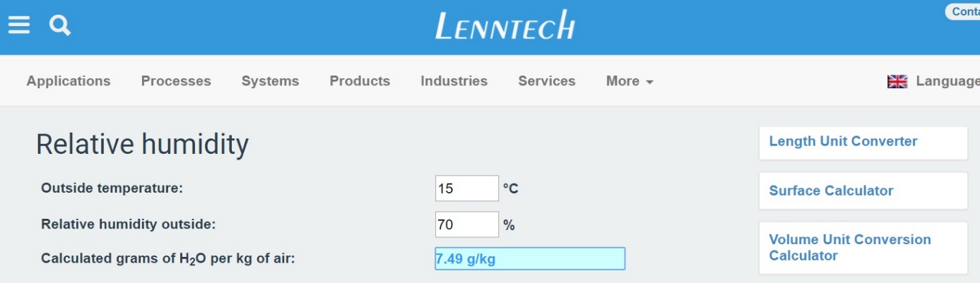
Task: Click the Relative humidity outside input field
Action: pyautogui.click(x=467, y=225)
